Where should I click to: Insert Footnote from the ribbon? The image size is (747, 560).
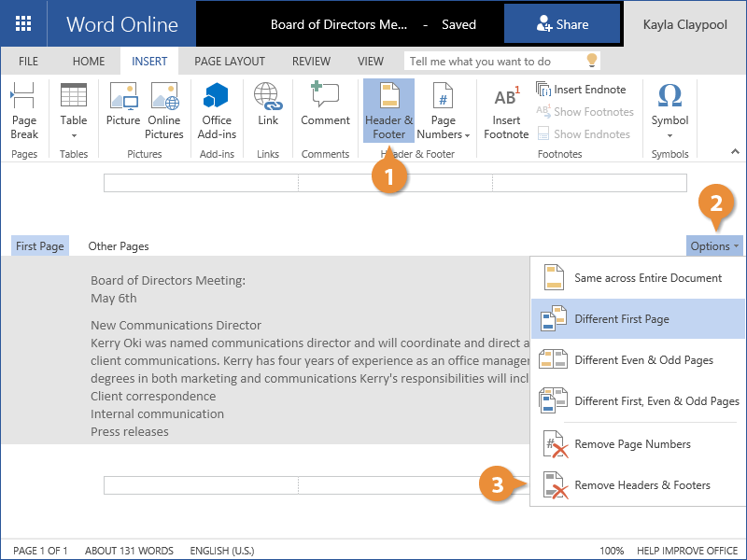(506, 110)
